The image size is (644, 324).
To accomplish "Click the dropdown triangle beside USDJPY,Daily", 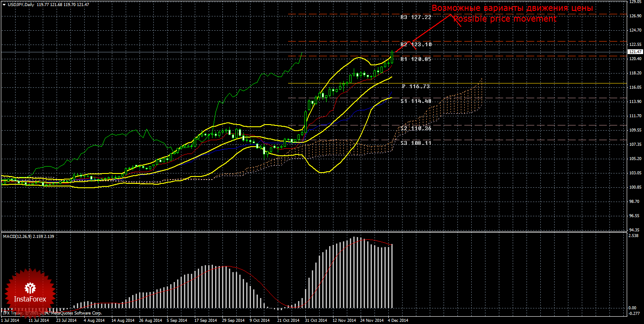I will pos(4,5).
